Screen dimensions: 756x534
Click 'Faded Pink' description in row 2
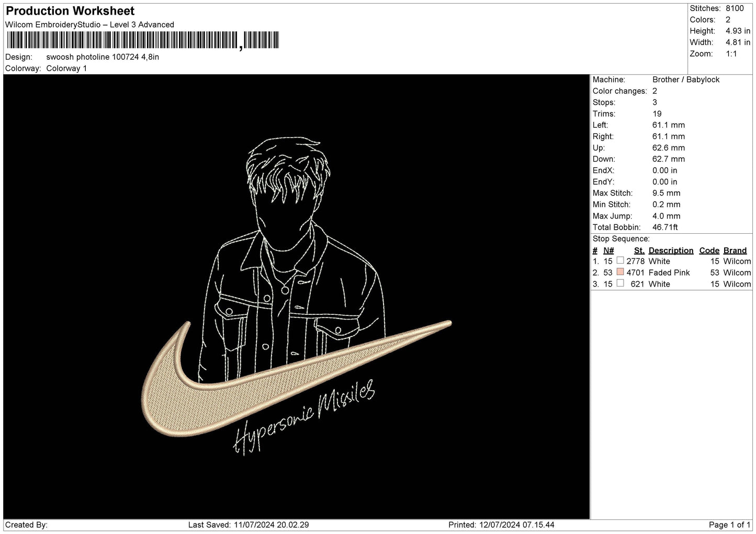tap(669, 273)
